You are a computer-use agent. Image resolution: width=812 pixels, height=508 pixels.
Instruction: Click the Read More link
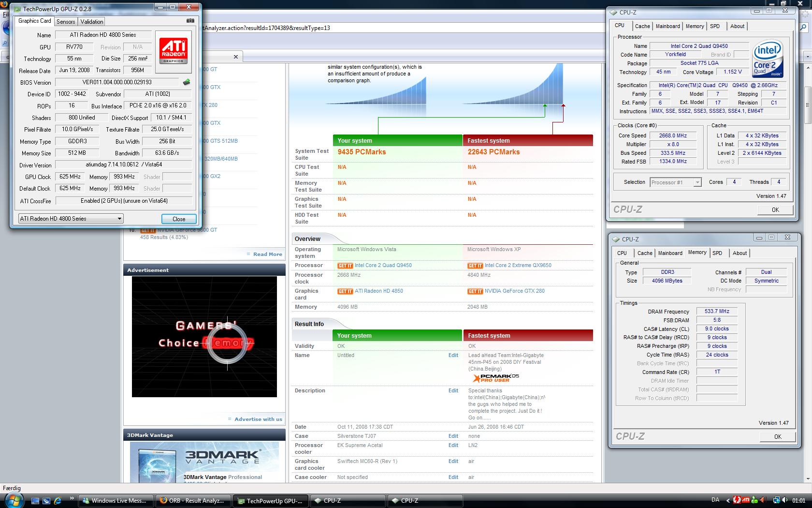pyautogui.click(x=267, y=254)
